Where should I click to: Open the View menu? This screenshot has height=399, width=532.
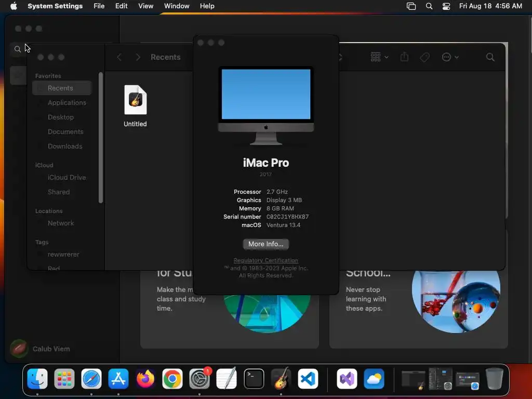[145, 6]
